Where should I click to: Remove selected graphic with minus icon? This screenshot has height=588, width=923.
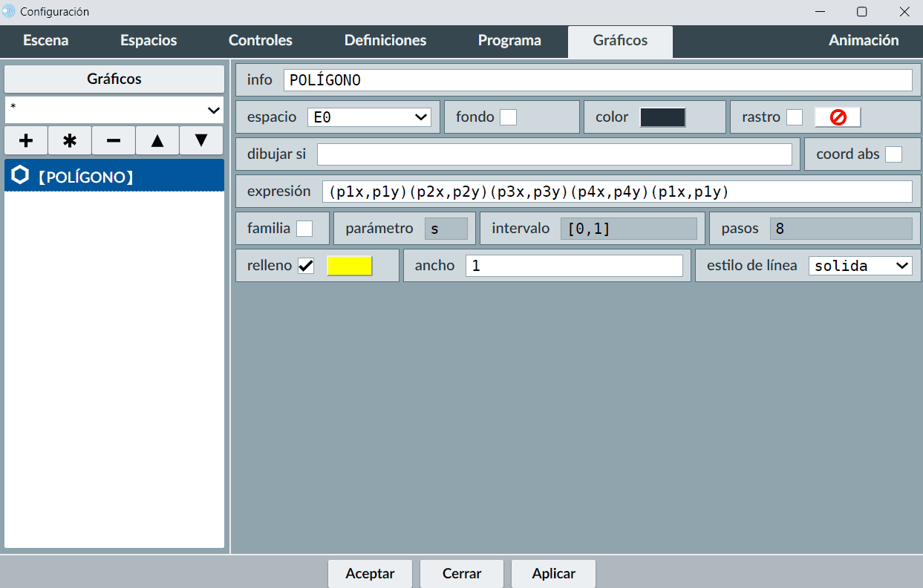click(114, 140)
